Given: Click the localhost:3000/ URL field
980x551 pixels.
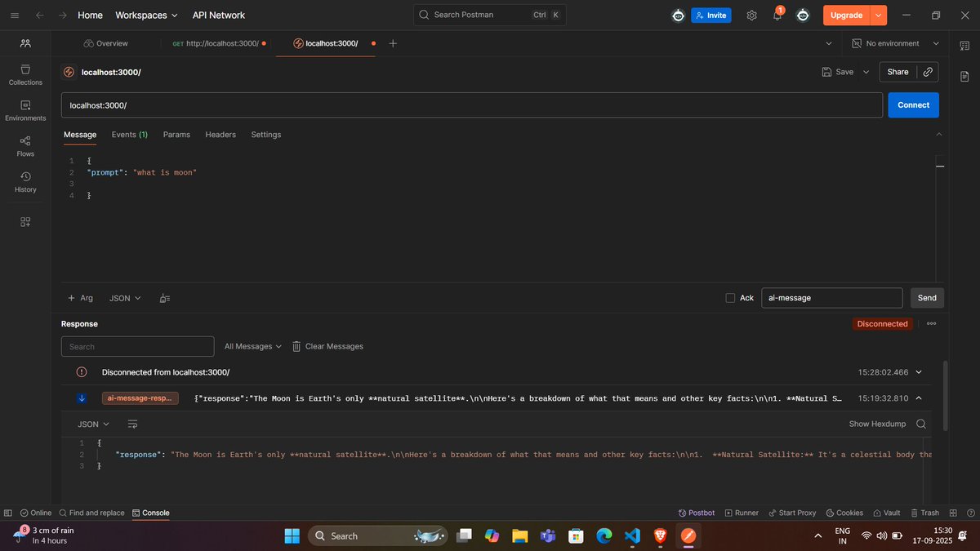Looking at the screenshot, I should click(x=472, y=105).
